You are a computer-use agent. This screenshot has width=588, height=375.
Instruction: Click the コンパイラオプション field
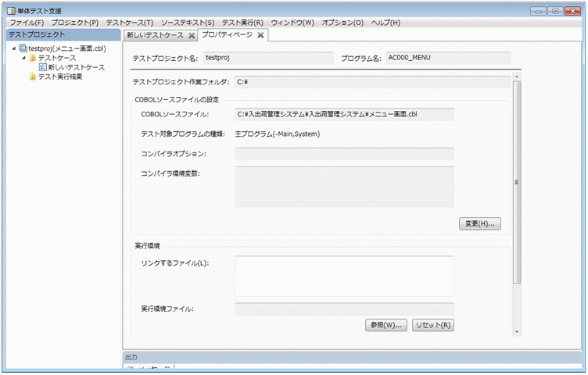point(344,154)
